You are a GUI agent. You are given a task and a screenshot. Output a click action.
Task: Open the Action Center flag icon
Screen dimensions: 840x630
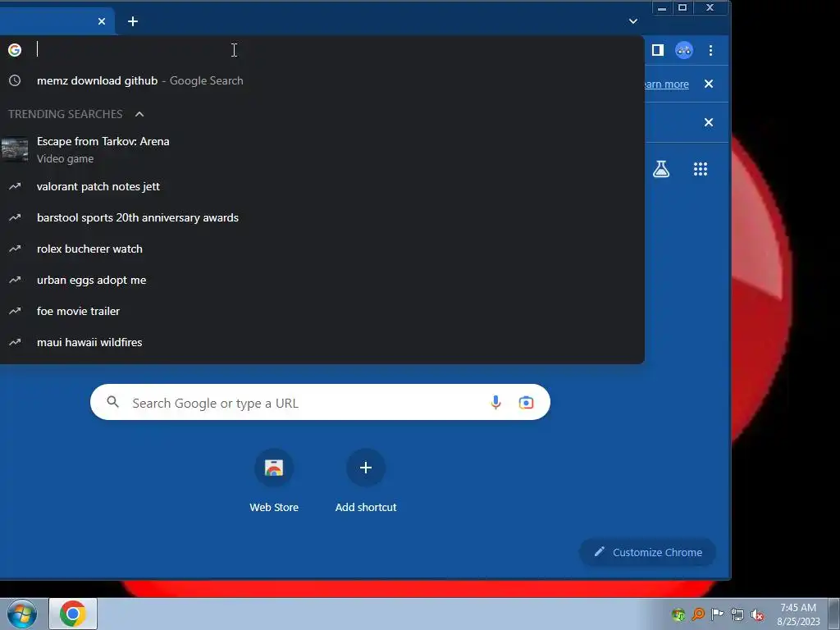[x=717, y=614]
